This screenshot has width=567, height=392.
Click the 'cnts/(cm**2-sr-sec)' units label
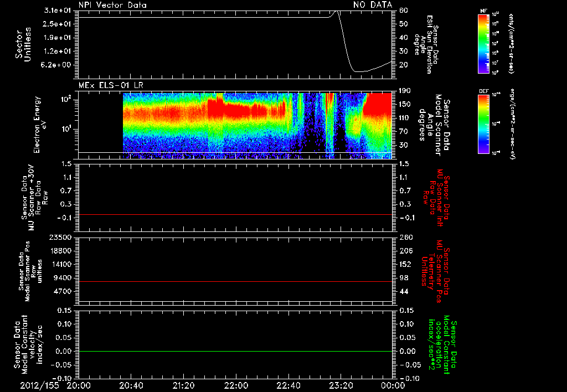(x=511, y=44)
